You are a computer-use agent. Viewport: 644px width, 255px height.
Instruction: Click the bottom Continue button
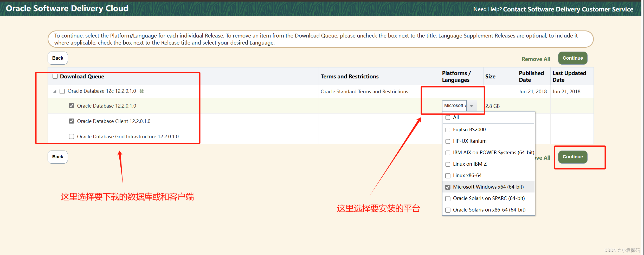coord(573,157)
